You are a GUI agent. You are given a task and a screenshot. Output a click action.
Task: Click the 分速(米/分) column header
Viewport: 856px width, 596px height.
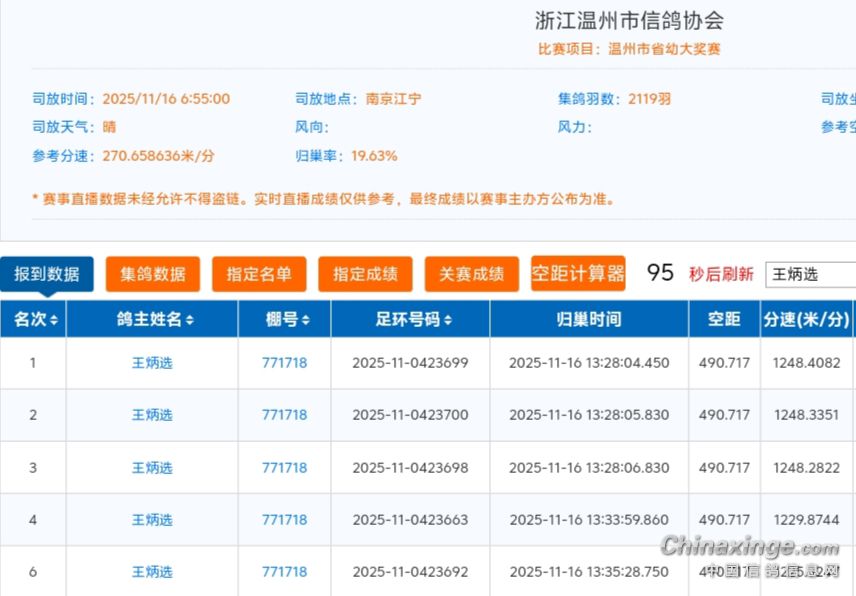click(x=806, y=320)
